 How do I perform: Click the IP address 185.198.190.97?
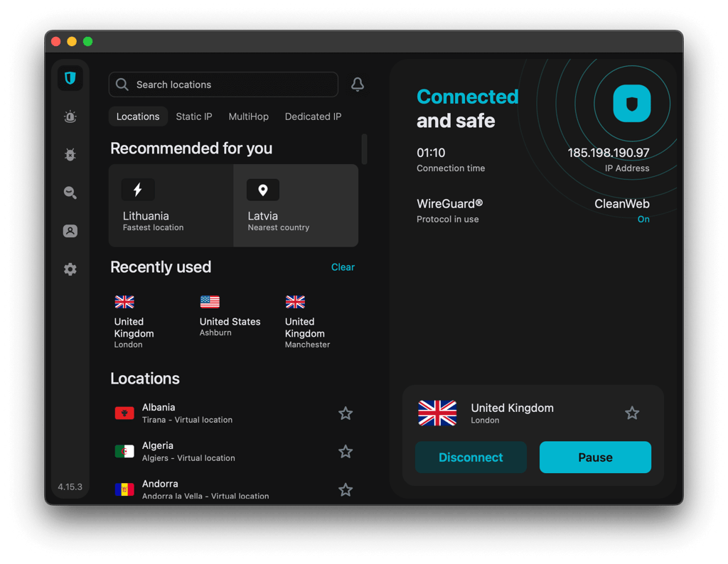click(609, 153)
